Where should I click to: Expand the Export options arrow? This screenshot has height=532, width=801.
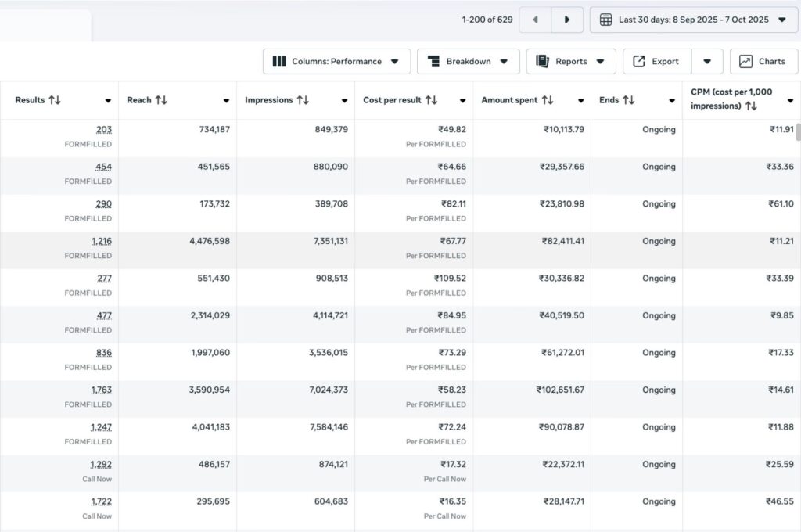(707, 62)
